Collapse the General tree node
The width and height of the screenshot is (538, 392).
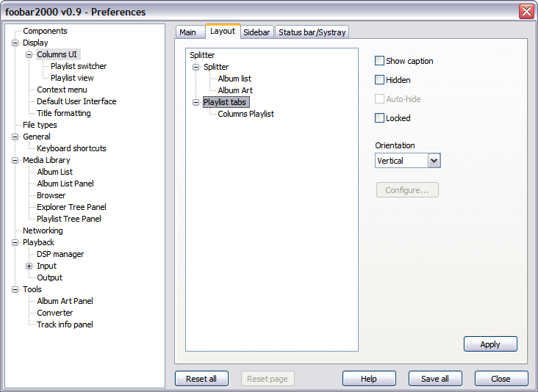[x=15, y=137]
